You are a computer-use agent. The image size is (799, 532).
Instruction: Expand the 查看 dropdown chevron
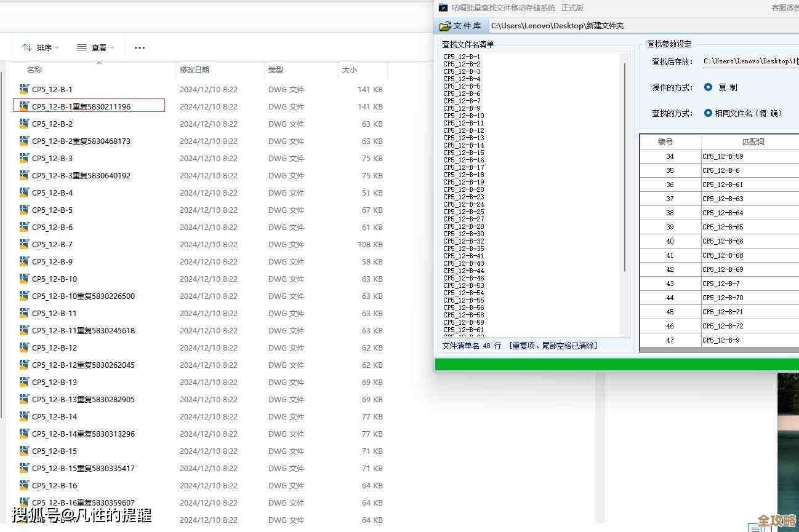tap(112, 47)
